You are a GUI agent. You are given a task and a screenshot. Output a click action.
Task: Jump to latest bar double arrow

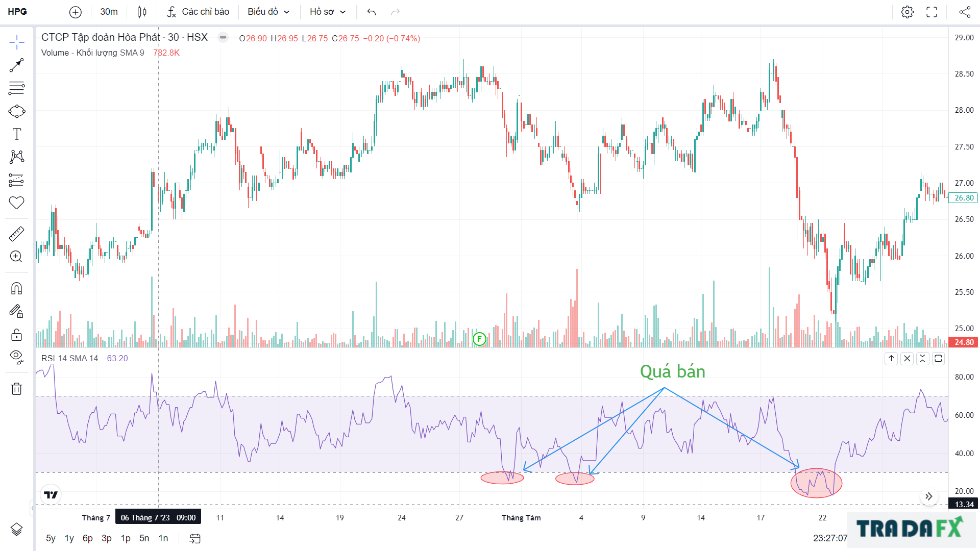click(x=929, y=496)
